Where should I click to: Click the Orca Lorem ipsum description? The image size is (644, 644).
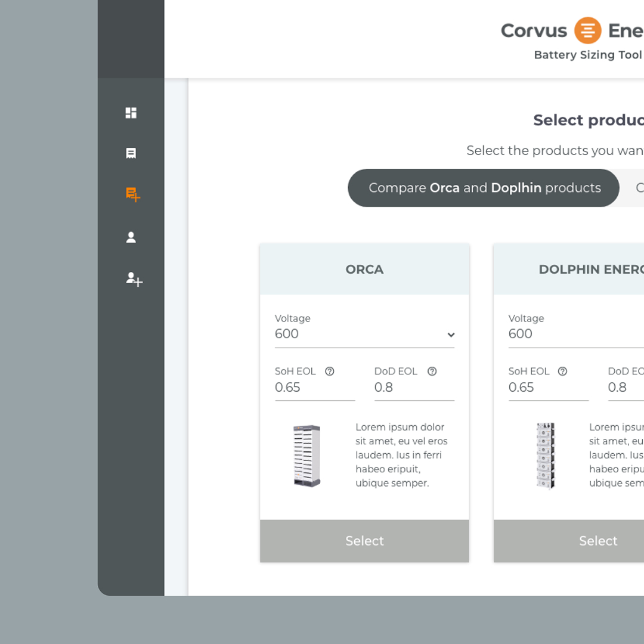coord(401,455)
